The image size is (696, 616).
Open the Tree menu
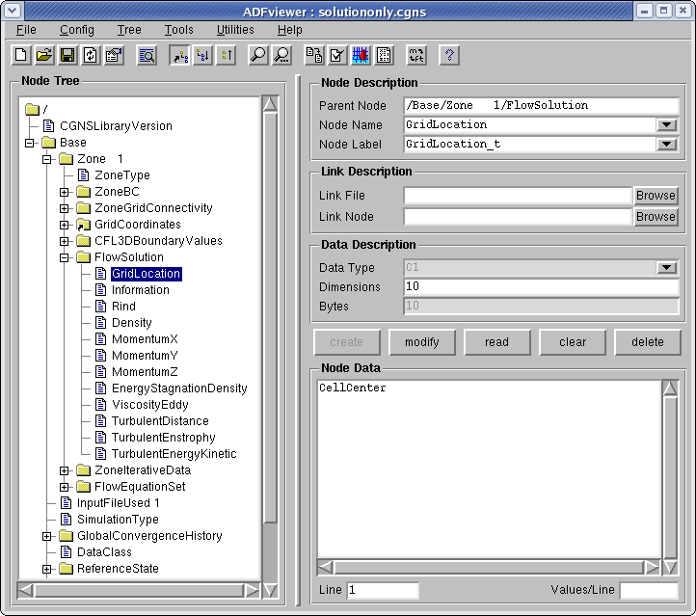pos(129,30)
